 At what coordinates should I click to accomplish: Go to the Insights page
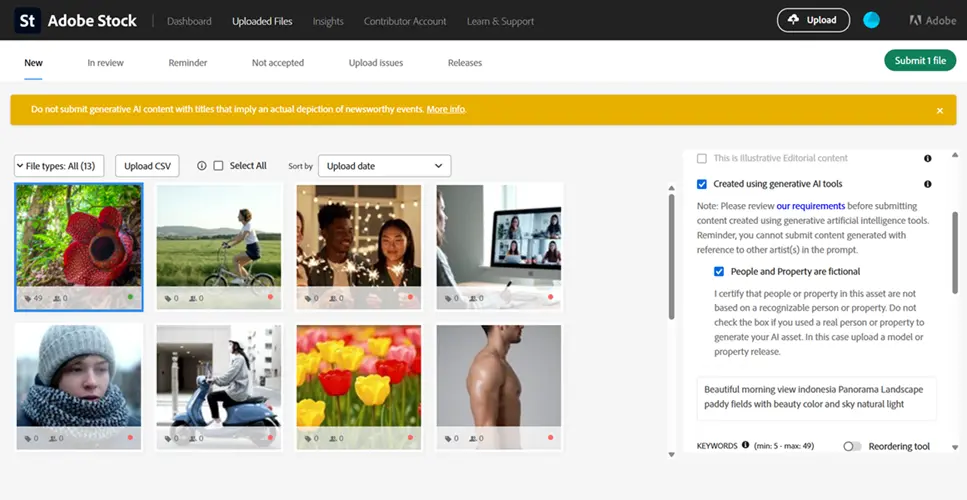328,21
